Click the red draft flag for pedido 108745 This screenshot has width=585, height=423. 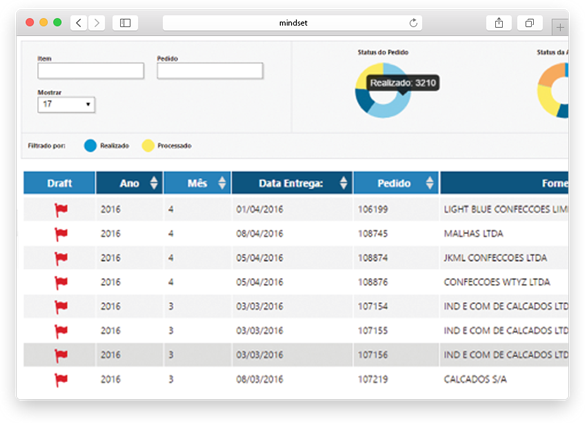coord(61,234)
